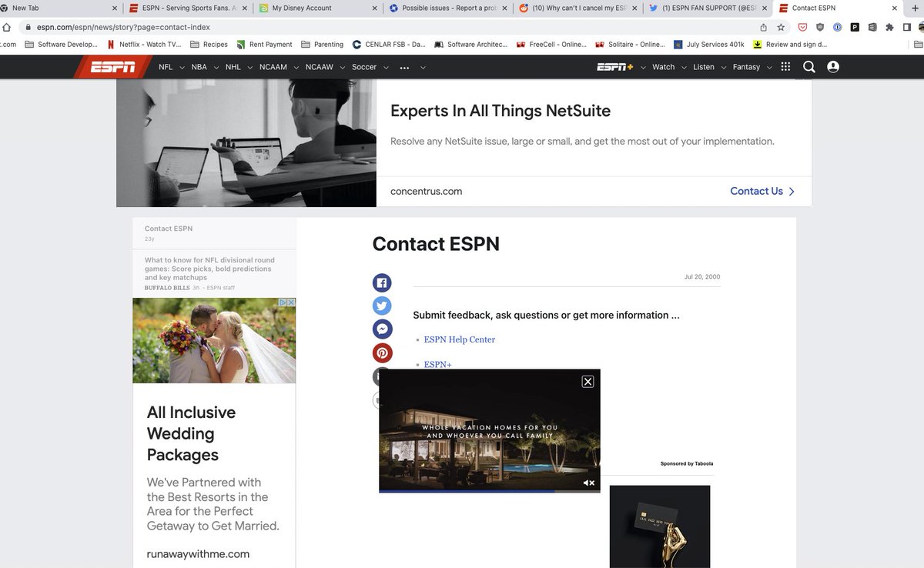
Task: Open the browser side panel icon
Action: coord(906,27)
